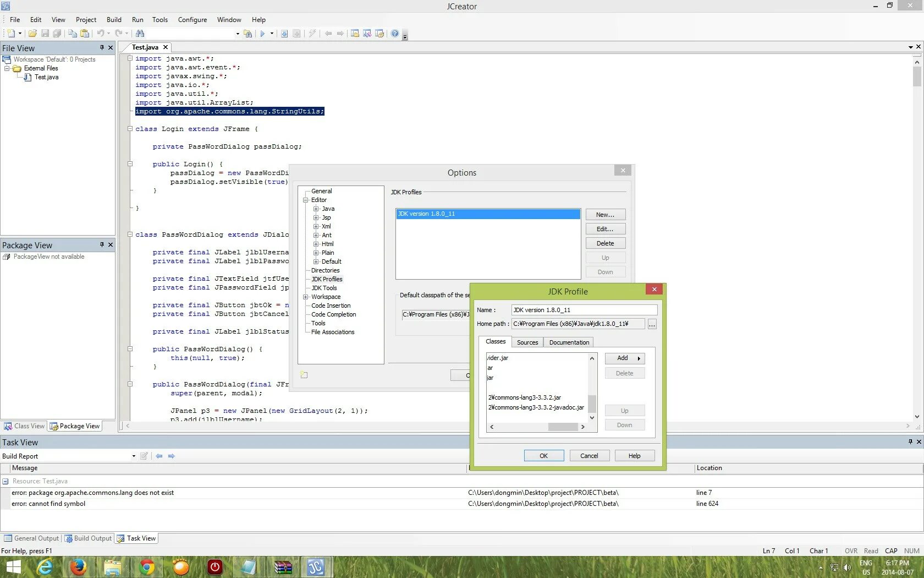Image resolution: width=924 pixels, height=578 pixels.
Task: Click the Run File play icon
Action: 262,34
